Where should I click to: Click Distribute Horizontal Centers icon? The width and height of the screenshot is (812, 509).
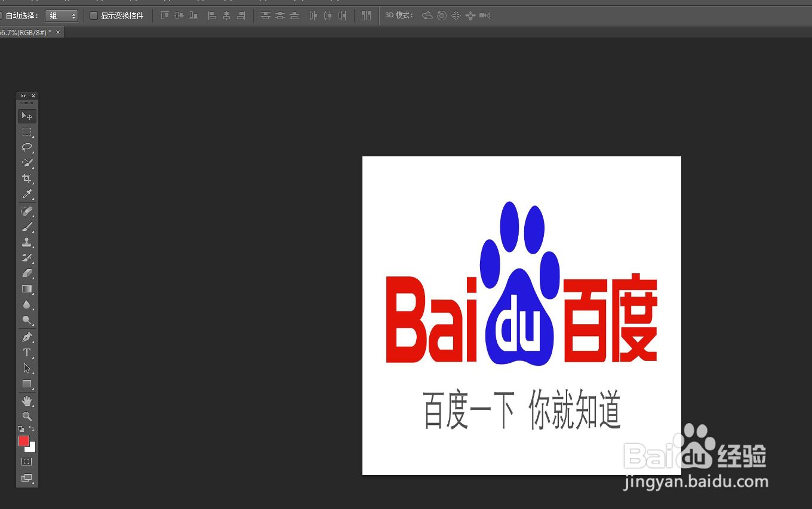[x=327, y=16]
